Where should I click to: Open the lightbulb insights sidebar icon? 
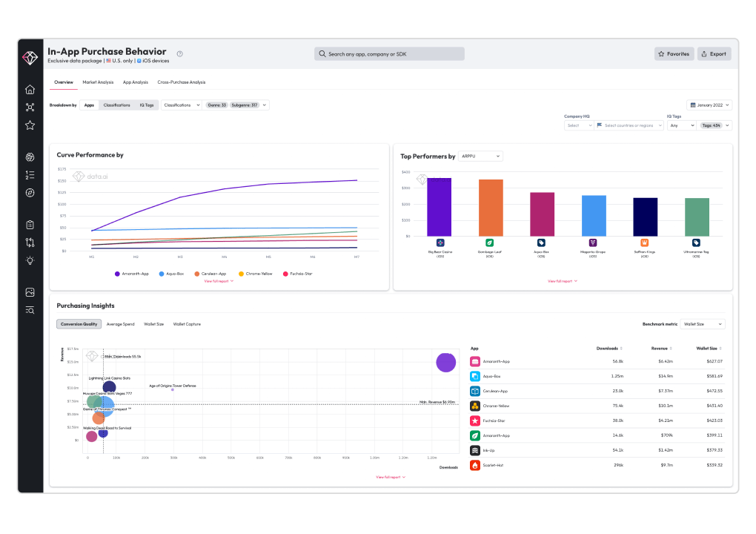point(30,260)
